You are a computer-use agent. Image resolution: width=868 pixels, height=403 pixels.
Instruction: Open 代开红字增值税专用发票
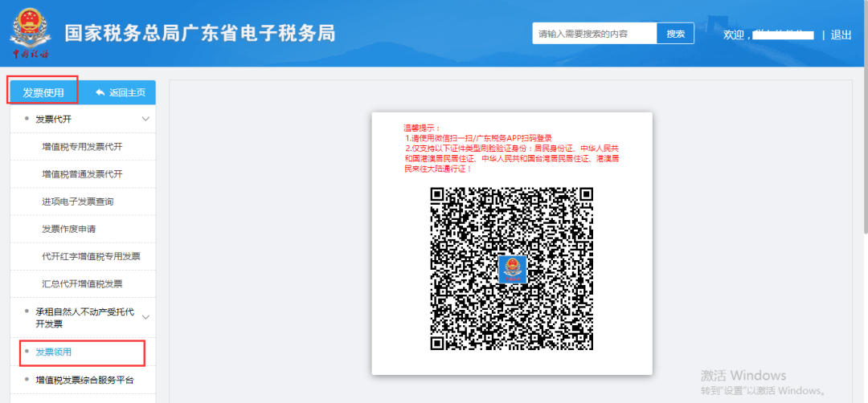coord(92,257)
